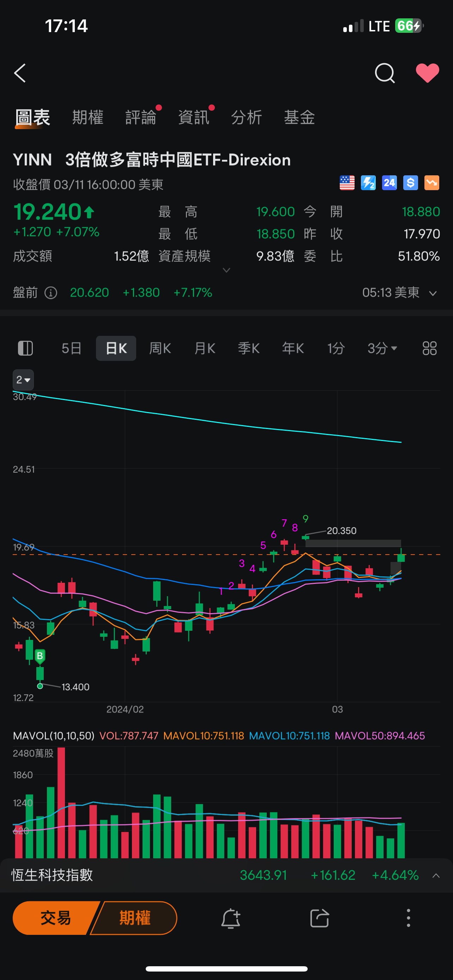This screenshot has height=980, width=453.
Task: Open the 分析 tab
Action: pos(247,117)
